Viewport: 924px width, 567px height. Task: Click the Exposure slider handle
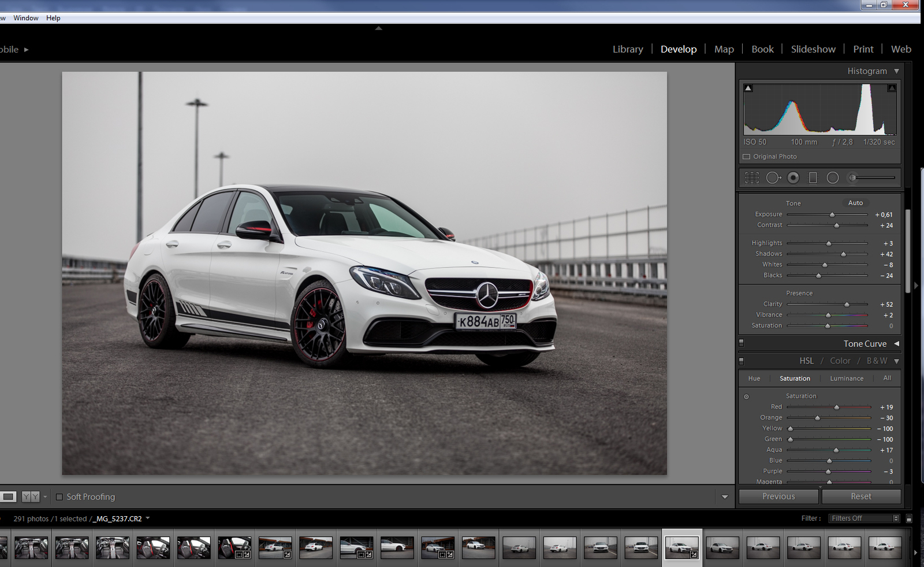tap(832, 215)
